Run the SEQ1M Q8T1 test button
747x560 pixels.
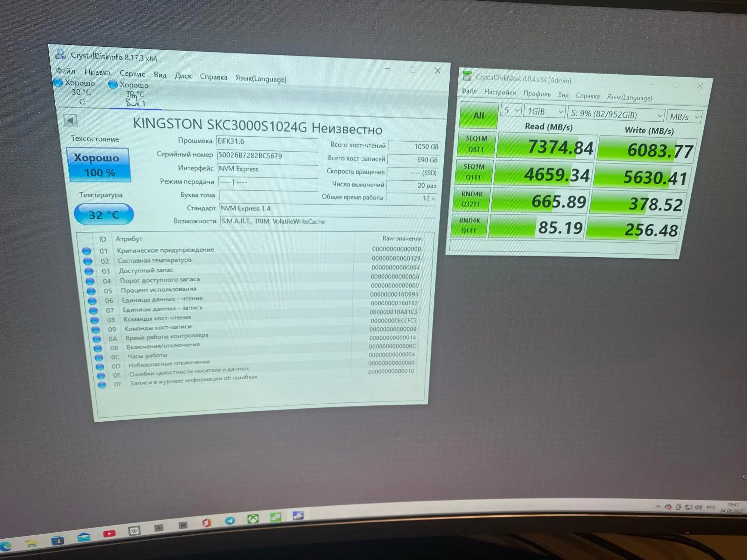(x=476, y=144)
